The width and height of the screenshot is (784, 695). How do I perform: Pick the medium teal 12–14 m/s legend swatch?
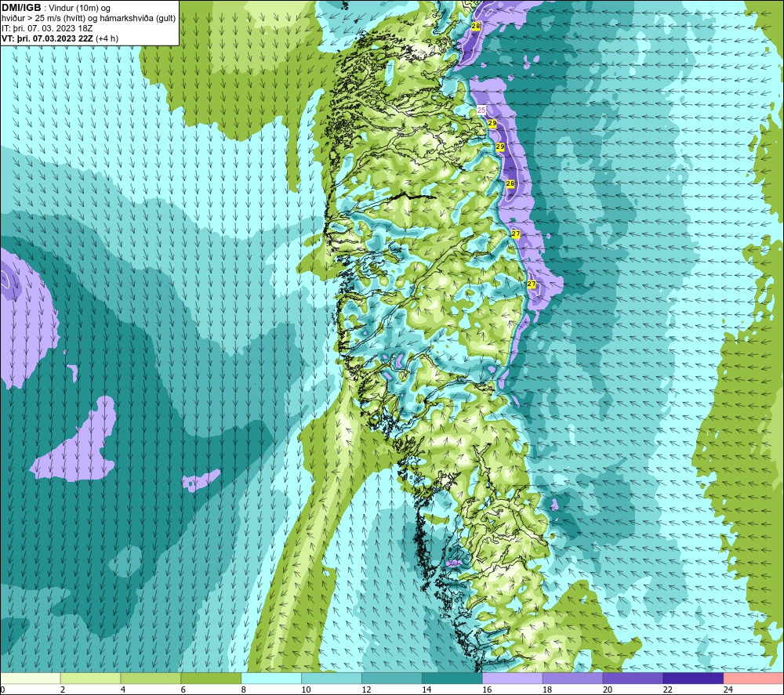pyautogui.click(x=392, y=678)
